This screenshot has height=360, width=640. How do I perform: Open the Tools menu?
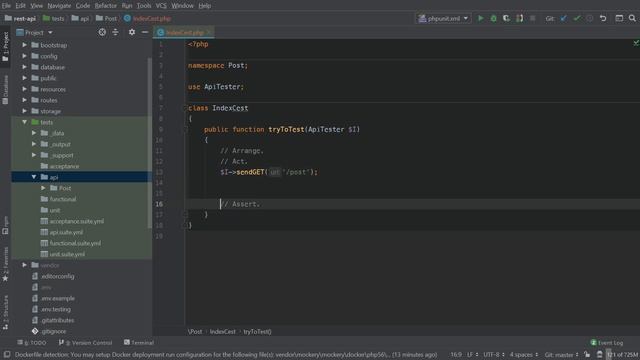(144, 6)
